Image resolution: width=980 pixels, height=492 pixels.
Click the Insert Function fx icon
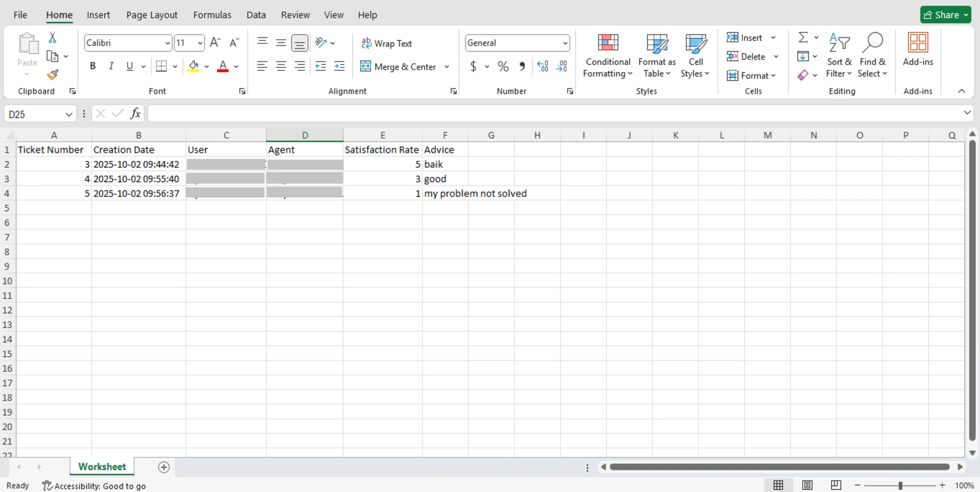(x=135, y=114)
